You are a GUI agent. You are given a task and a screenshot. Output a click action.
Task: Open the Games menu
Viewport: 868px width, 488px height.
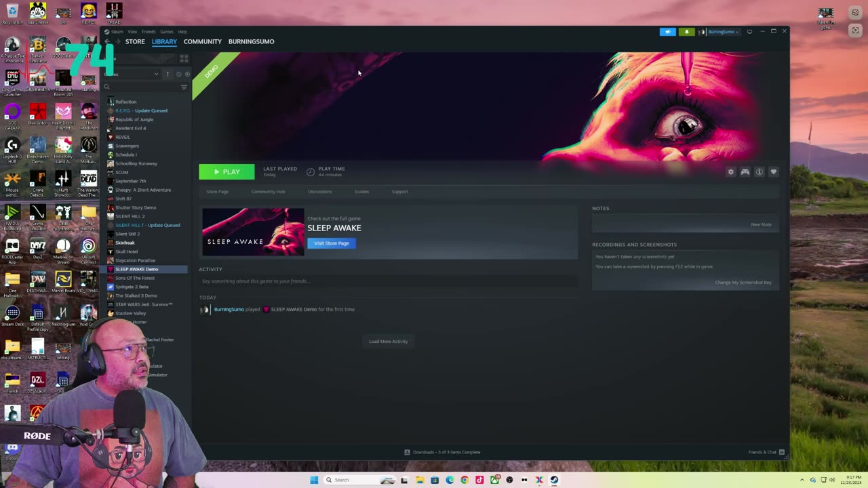(166, 32)
